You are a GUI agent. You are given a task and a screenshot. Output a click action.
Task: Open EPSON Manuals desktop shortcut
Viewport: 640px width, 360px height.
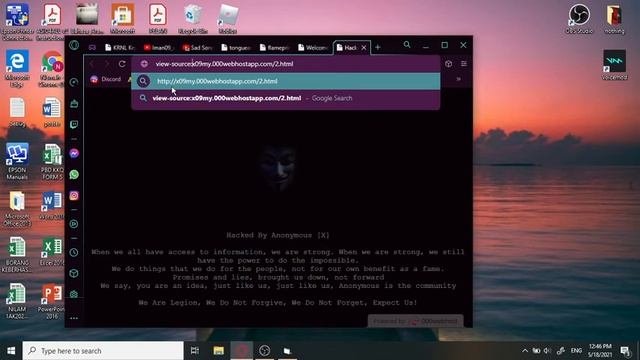click(17, 161)
